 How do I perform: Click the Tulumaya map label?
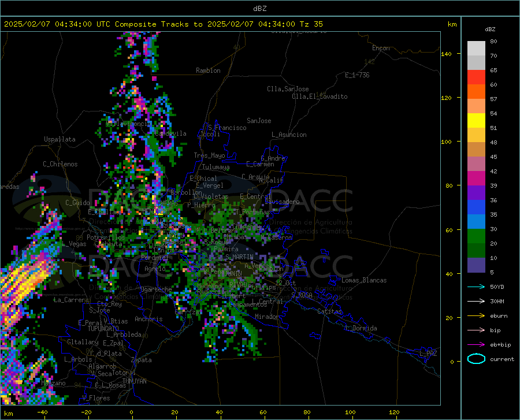point(216,167)
